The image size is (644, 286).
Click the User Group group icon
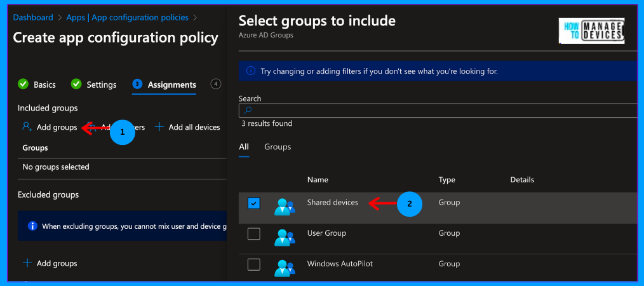click(x=285, y=237)
